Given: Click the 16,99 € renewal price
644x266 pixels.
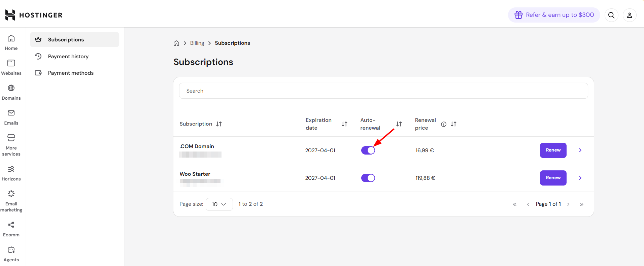Looking at the screenshot, I should (x=425, y=151).
